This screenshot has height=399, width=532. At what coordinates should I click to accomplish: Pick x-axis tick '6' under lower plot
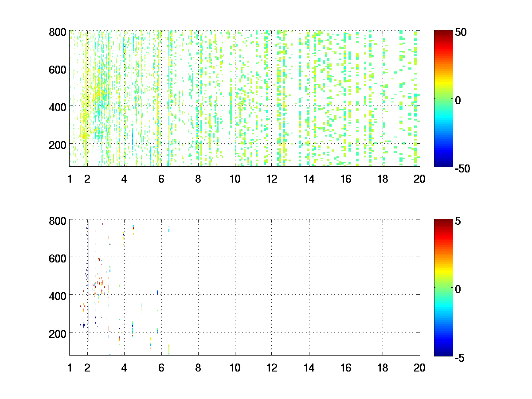161,368
